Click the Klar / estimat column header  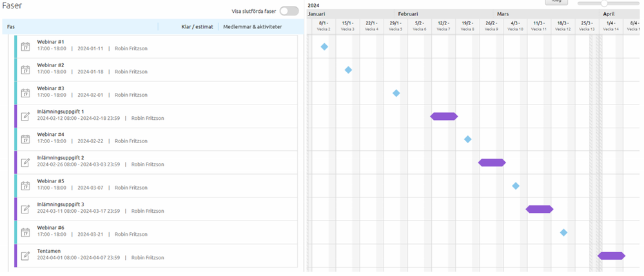(197, 26)
